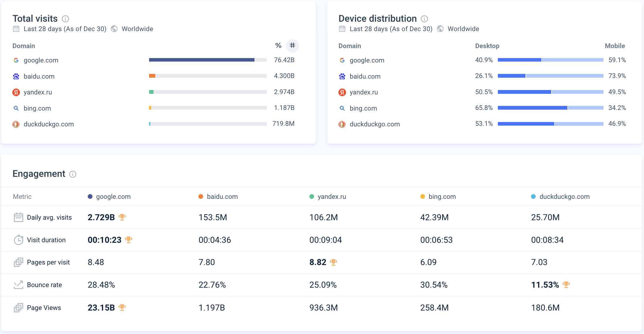The height and width of the screenshot is (334, 644).
Task: Click trophy icon next to 11.53%
Action: click(x=566, y=284)
